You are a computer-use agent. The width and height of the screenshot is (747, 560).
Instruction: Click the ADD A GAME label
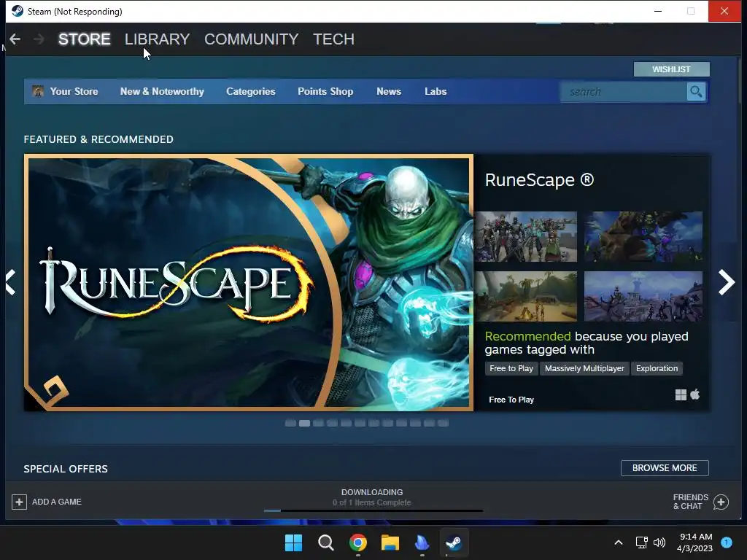point(57,502)
